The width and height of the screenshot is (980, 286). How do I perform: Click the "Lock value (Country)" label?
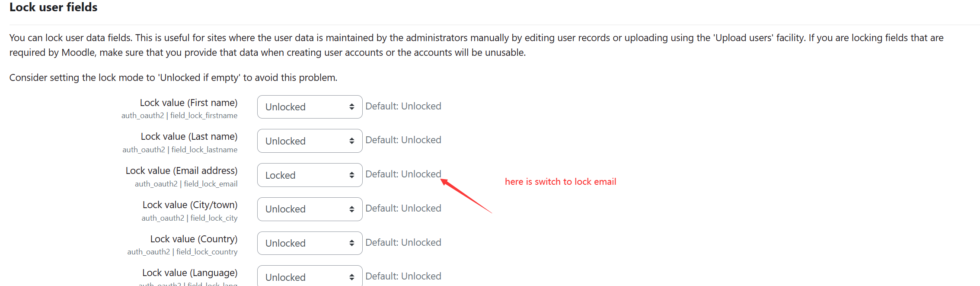pyautogui.click(x=194, y=239)
